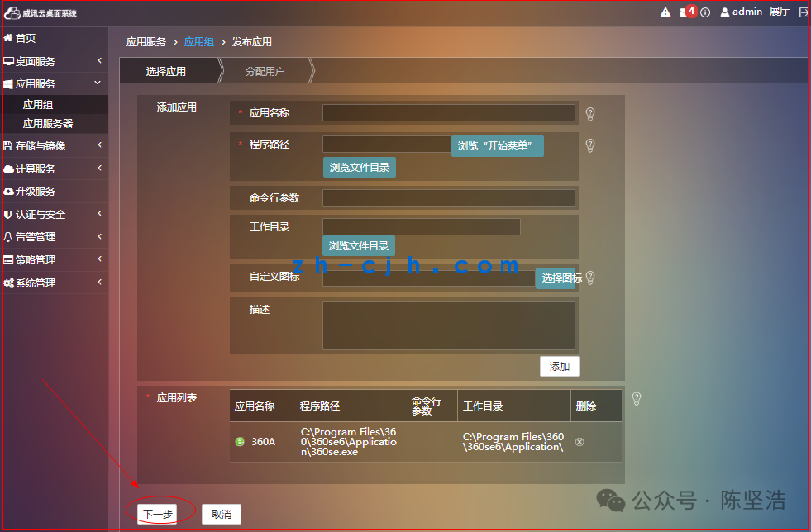Show help tip for 应用名称 field

click(590, 114)
